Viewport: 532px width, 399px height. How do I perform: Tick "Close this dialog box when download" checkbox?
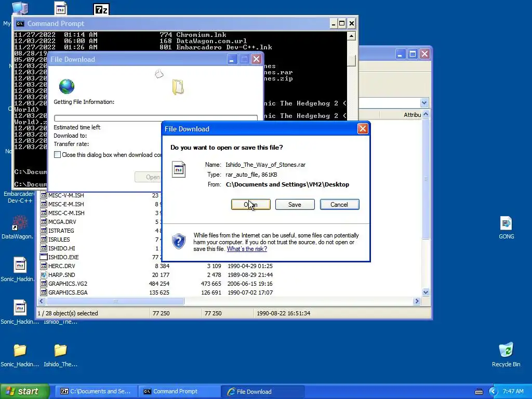[57, 155]
